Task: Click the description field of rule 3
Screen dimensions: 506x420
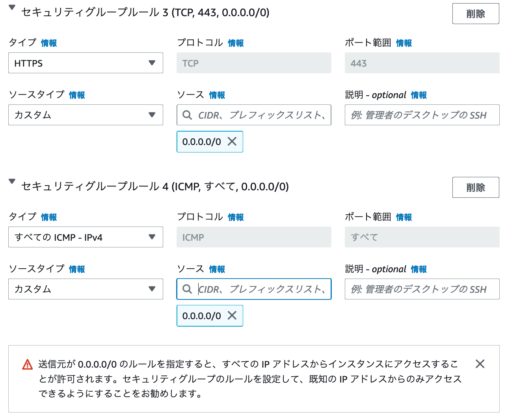Action: [x=422, y=115]
